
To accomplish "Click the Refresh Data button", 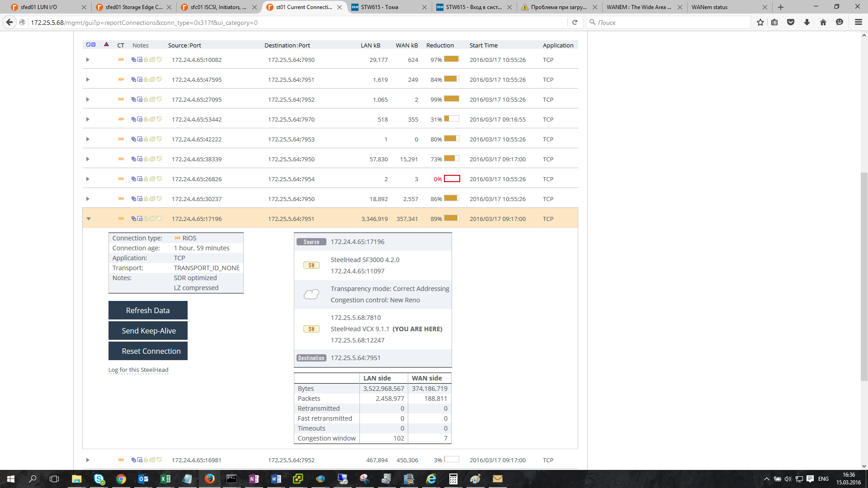I will (x=148, y=310).
